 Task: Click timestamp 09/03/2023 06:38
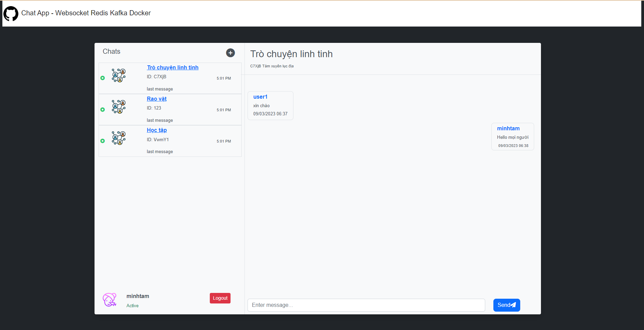click(513, 146)
